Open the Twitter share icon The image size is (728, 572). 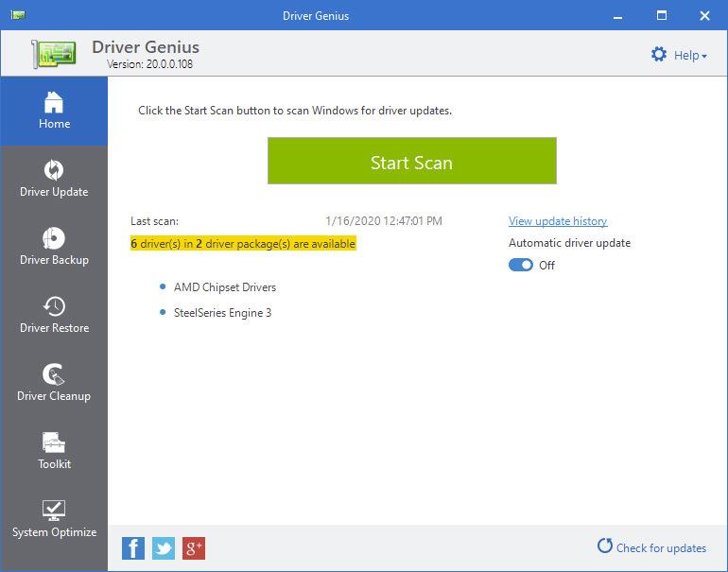[164, 547]
